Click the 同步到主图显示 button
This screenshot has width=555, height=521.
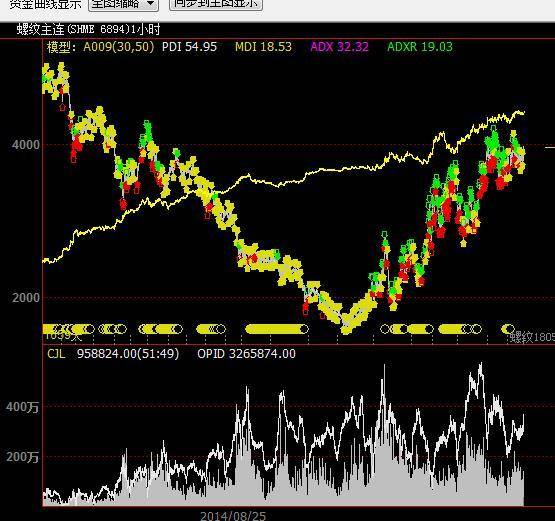(x=216, y=4)
